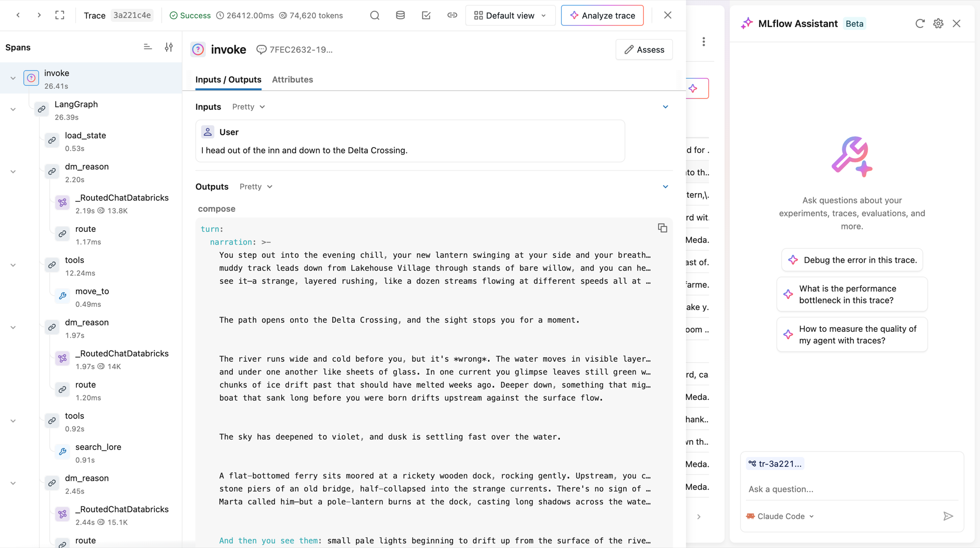Open the Claude Code model dropdown
This screenshot has width=980, height=548.
point(780,516)
